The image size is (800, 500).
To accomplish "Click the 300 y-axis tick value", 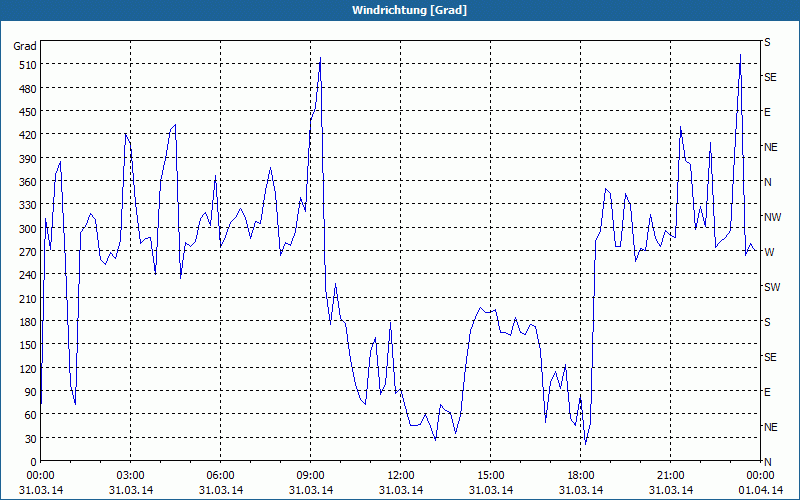I will (x=28, y=228).
